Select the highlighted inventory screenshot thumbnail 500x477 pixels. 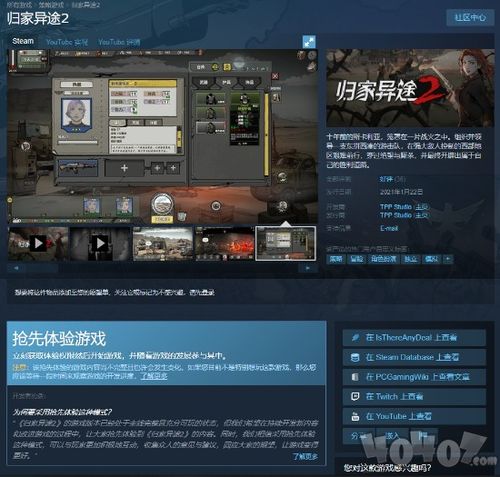click(286, 244)
